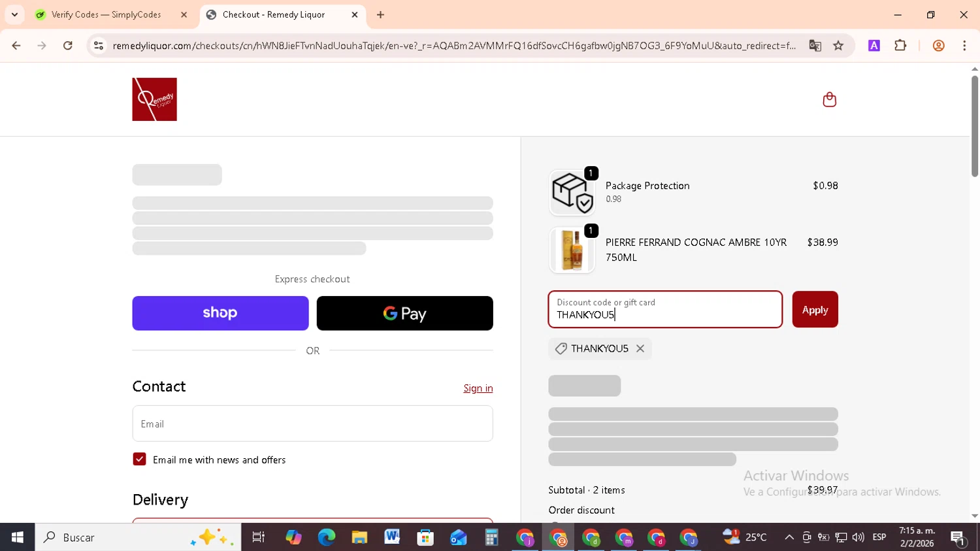This screenshot has height=551, width=980.
Task: Go forward to the next page
Action: (x=42, y=46)
